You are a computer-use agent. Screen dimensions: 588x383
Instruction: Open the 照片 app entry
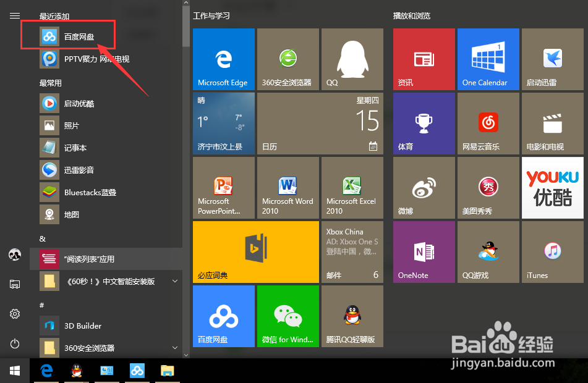pos(106,125)
